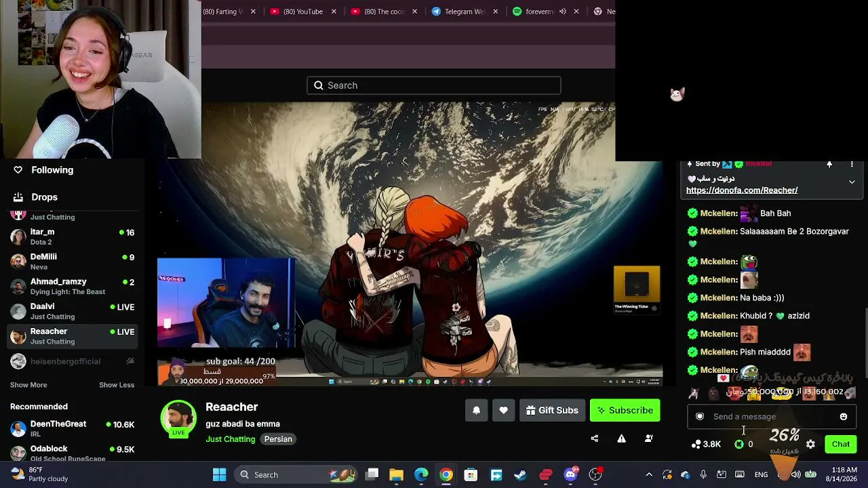868x488 pixels.
Task: Share the stream via the share icon
Action: 595,439
